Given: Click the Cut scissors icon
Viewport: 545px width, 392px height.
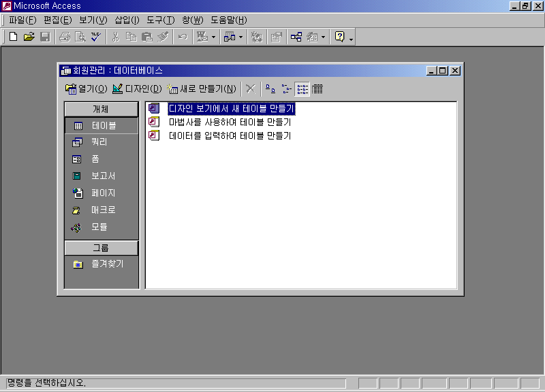Looking at the screenshot, I should (116, 37).
